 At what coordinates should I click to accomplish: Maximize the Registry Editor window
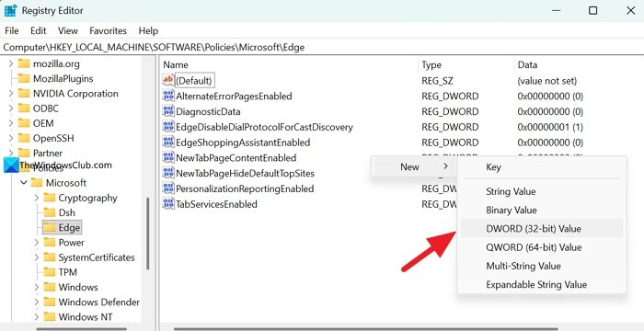click(x=592, y=10)
